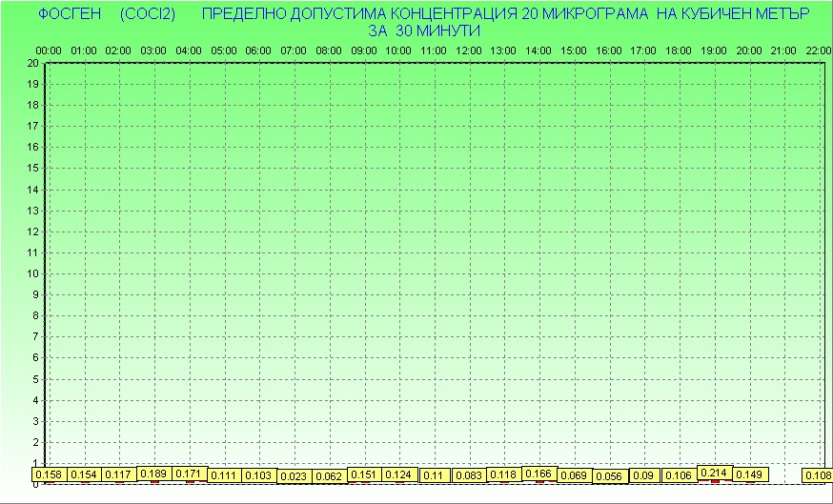Click the 0.189 data label

pos(154,474)
